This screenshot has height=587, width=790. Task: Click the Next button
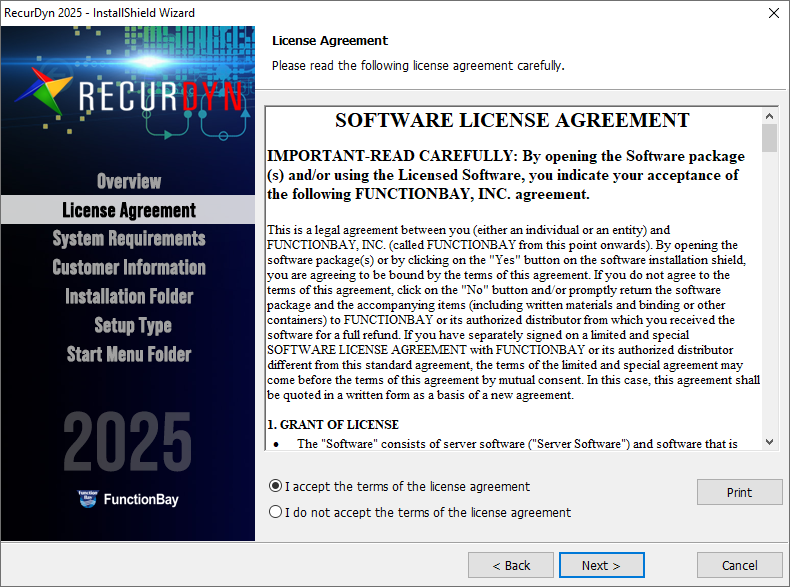[x=602, y=565]
